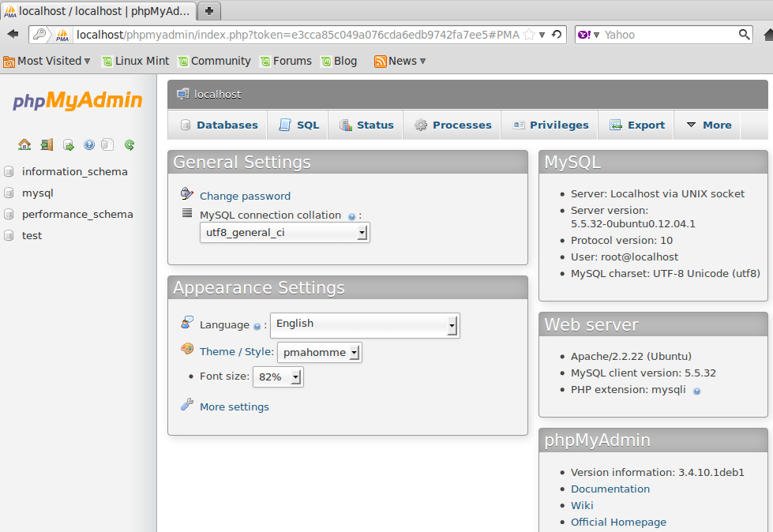Click the Home icon in phpMyAdmin sidebar
The height and width of the screenshot is (532, 773).
pyautogui.click(x=24, y=144)
